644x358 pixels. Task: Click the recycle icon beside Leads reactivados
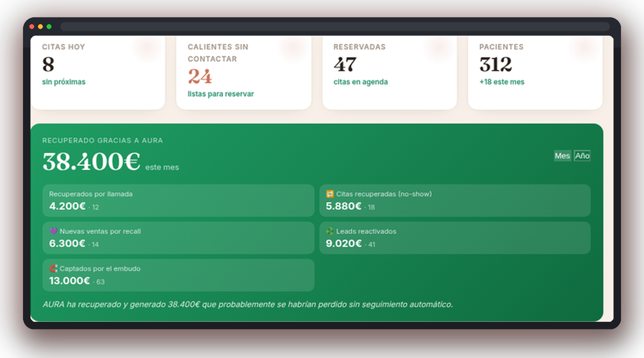click(330, 231)
